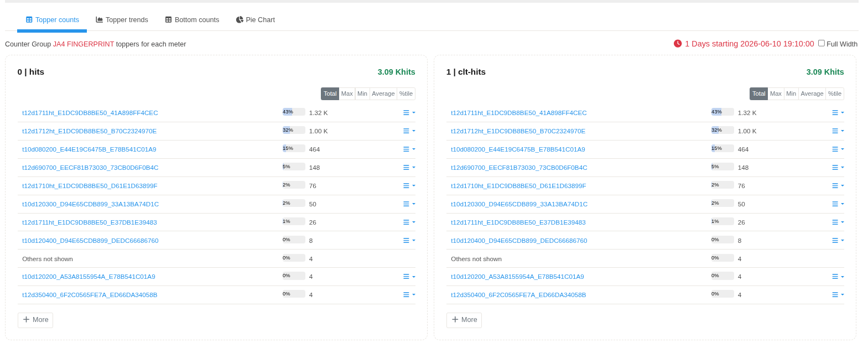The height and width of the screenshot is (348, 868).
Task: Open t12d690700_EECF81B73030_73CB0D6F0B4C link in clt-hits panel
Action: pos(519,168)
